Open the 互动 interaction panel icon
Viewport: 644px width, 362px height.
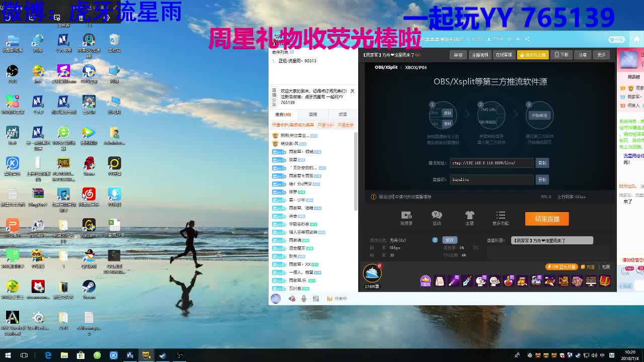tap(437, 216)
